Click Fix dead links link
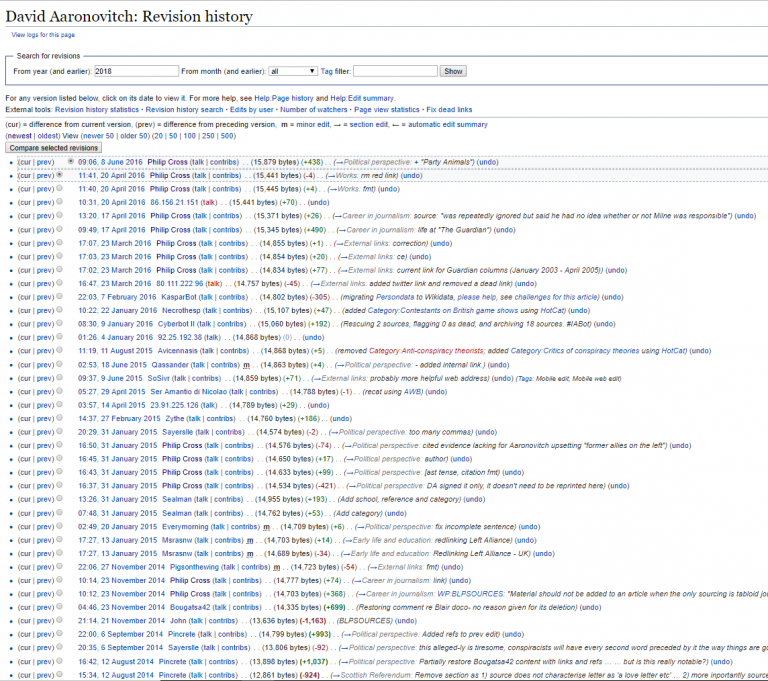Viewport: 768px width, 681px height. click(x=449, y=109)
